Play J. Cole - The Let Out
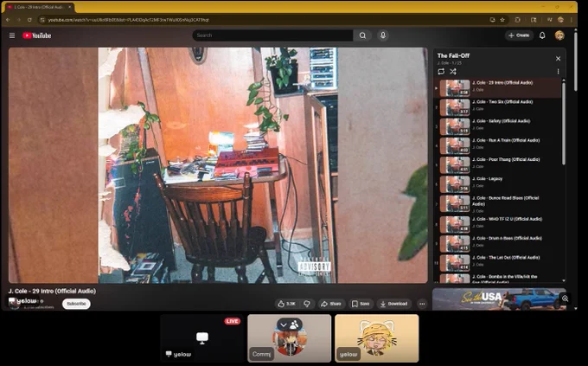The height and width of the screenshot is (366, 588). [x=497, y=263]
